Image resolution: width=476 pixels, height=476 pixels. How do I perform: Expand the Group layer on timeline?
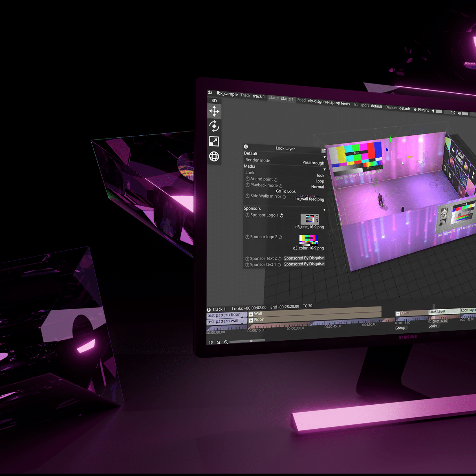point(398,314)
